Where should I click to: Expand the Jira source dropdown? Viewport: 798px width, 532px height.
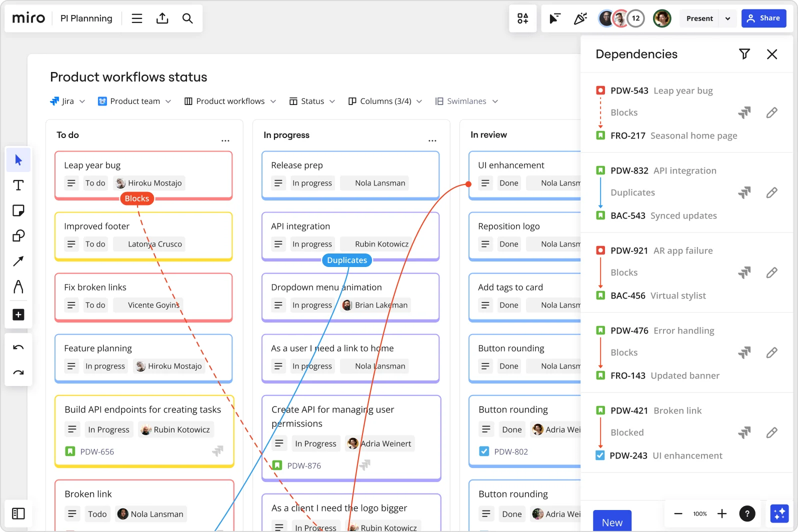pyautogui.click(x=67, y=101)
